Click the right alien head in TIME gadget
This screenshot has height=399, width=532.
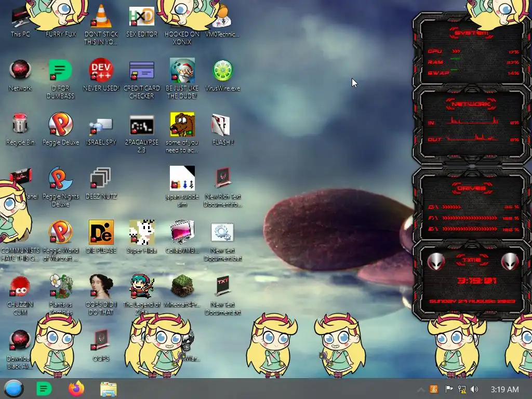coord(510,262)
